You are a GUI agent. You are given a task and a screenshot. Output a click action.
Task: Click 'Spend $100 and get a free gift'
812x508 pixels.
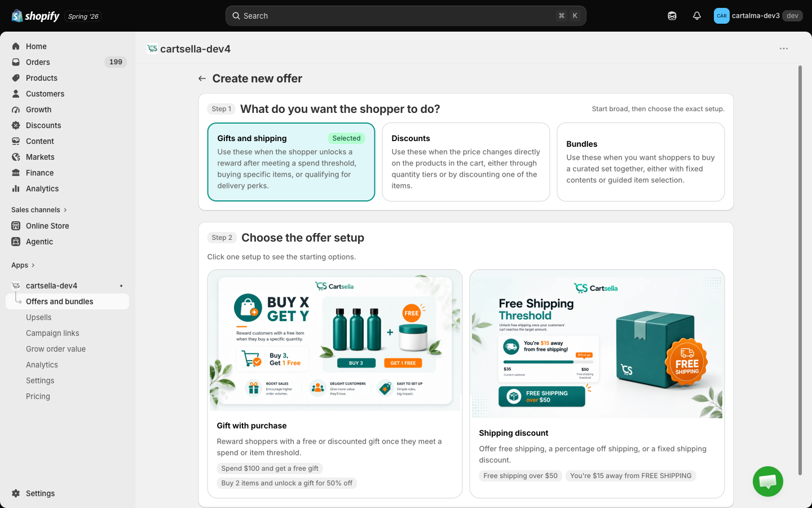(270, 468)
